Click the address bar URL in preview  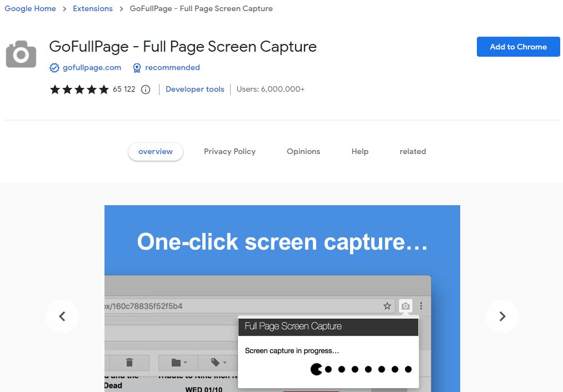point(143,306)
